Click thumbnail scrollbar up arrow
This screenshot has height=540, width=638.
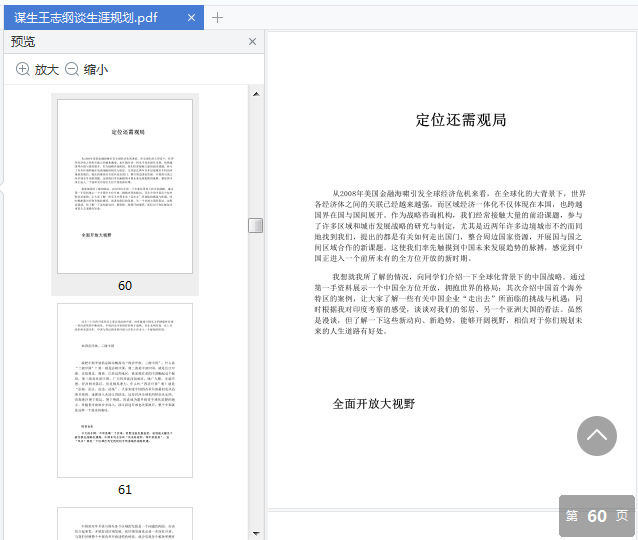256,94
